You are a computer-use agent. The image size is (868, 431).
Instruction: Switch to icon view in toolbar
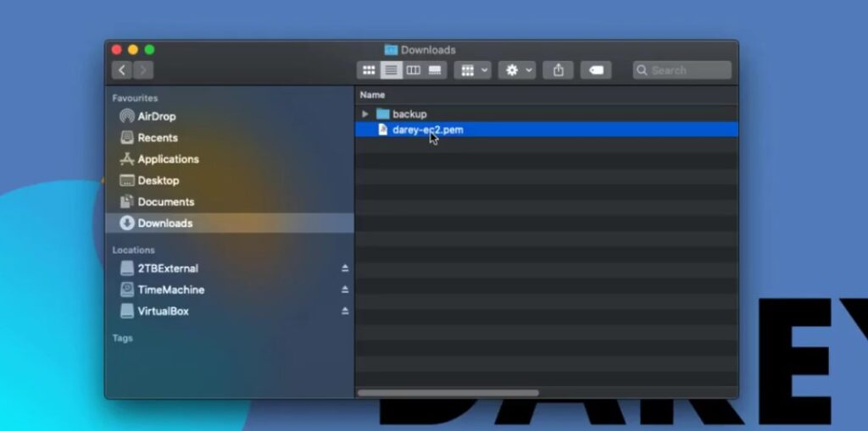coord(369,70)
